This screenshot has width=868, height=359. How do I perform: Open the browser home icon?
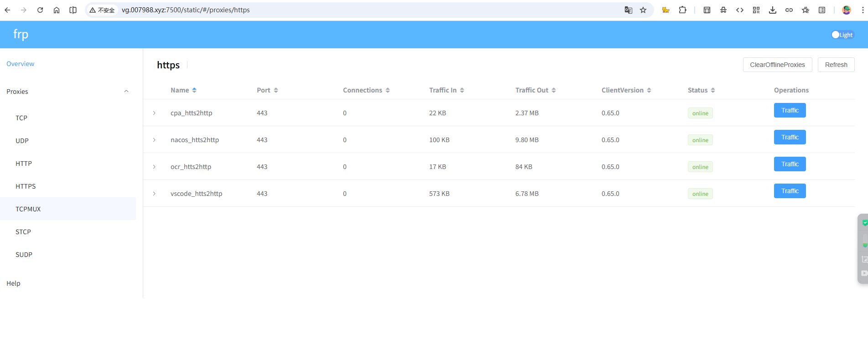[57, 10]
